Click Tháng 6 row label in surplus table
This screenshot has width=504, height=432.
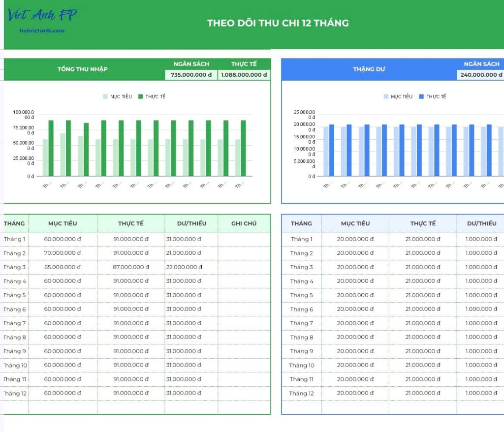302,309
